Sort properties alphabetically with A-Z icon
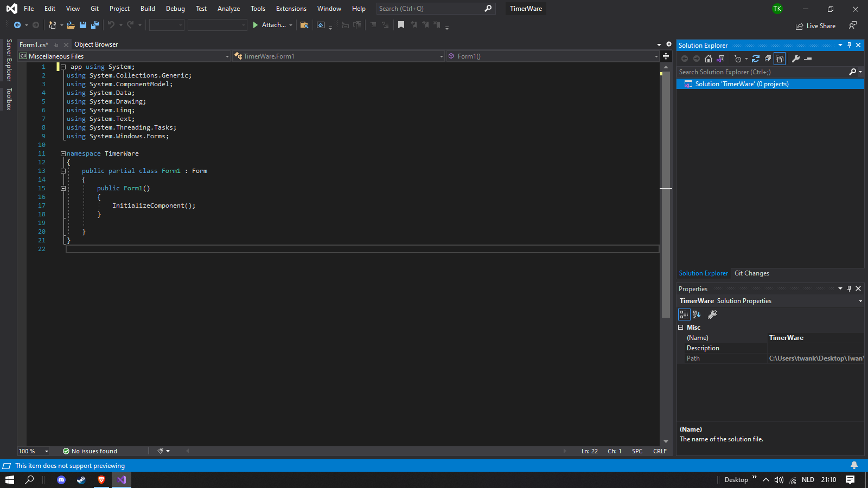The width and height of the screenshot is (868, 488). tap(697, 314)
